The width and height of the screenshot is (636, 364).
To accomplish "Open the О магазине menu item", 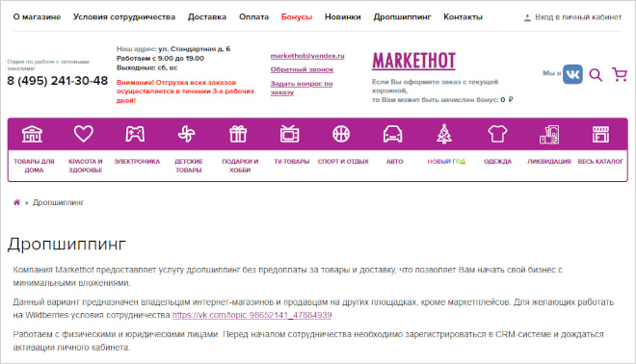I will pyautogui.click(x=37, y=17).
